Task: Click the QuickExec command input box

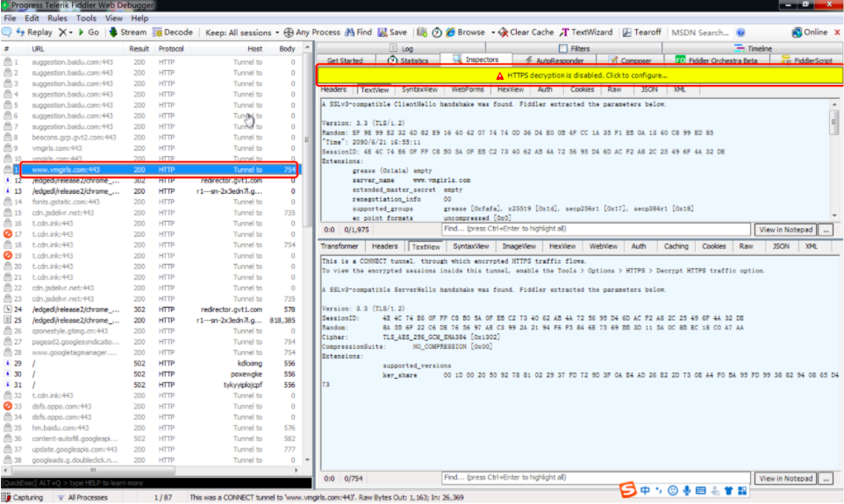Action: tap(156, 483)
